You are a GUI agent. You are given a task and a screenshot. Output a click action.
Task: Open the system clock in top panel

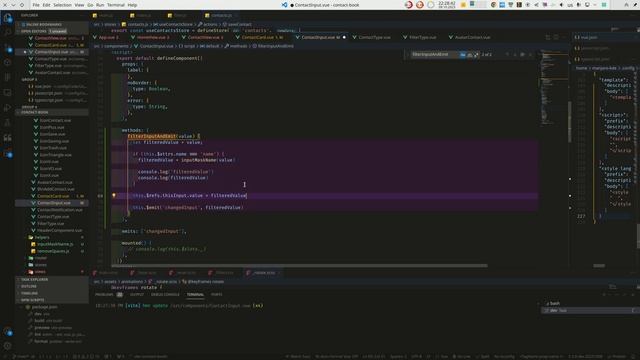coord(447,5)
